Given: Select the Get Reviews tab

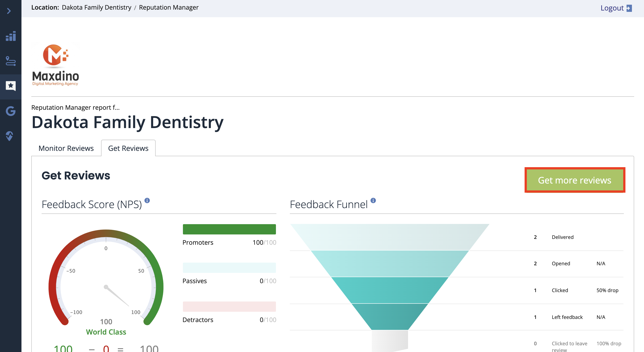Looking at the screenshot, I should (128, 148).
